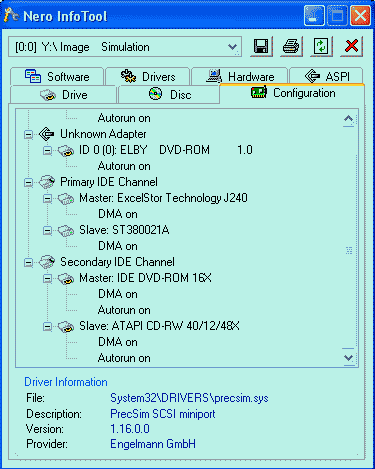375x469 pixels.
Task: Select DMA on under ExcelStor master
Action: 118,214
